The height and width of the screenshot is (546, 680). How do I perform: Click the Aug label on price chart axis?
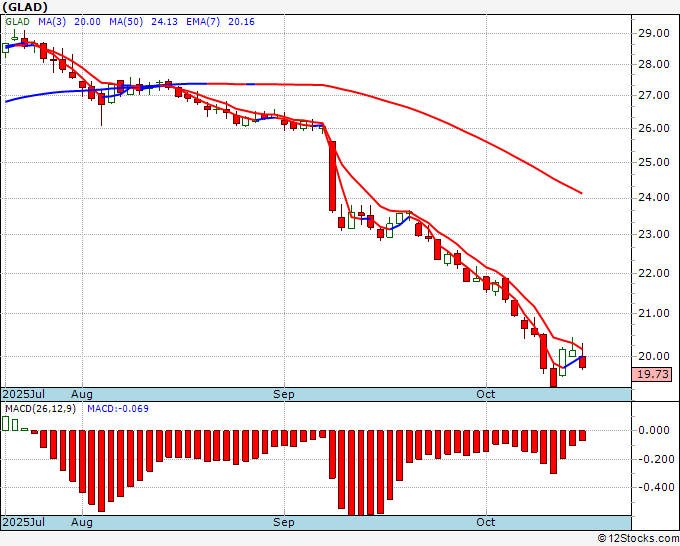82,394
